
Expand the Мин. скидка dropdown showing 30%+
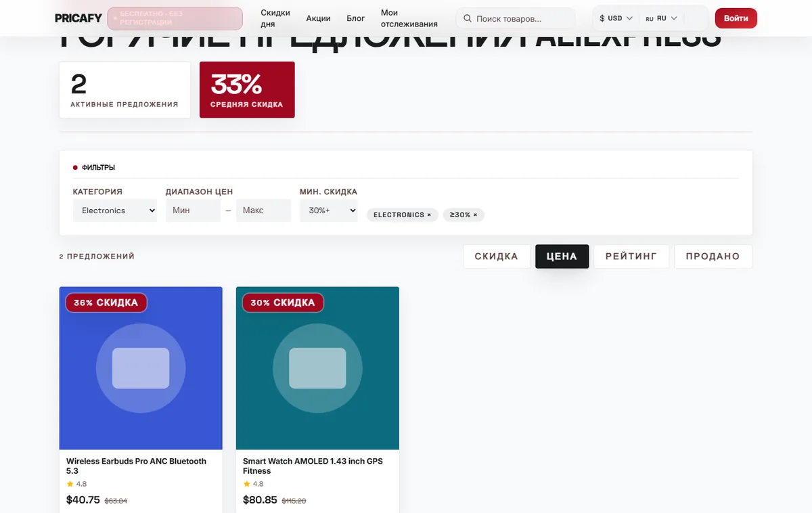pos(328,210)
